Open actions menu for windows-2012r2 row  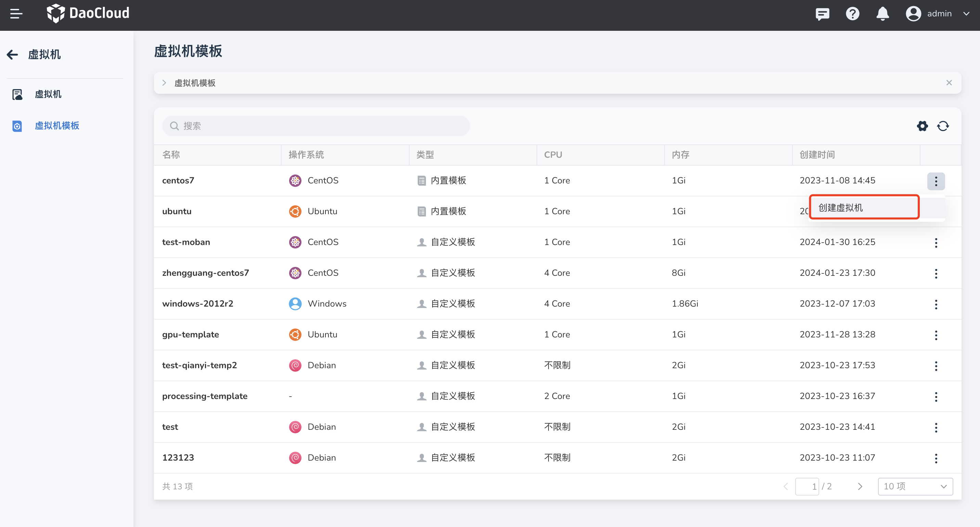pyautogui.click(x=936, y=305)
